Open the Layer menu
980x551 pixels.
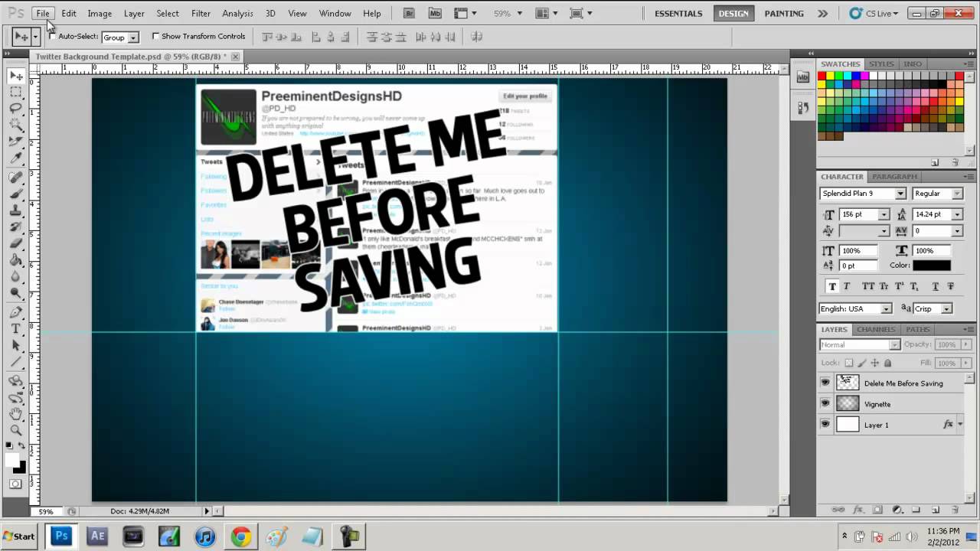point(134,13)
